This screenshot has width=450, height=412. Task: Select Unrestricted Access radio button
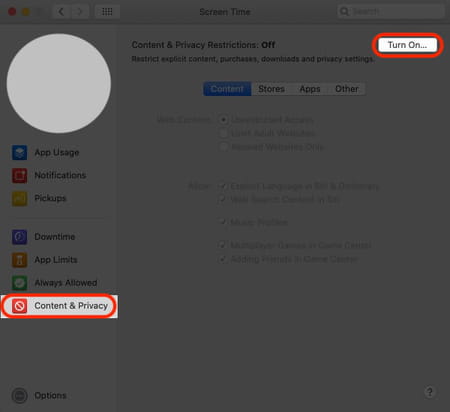point(223,120)
